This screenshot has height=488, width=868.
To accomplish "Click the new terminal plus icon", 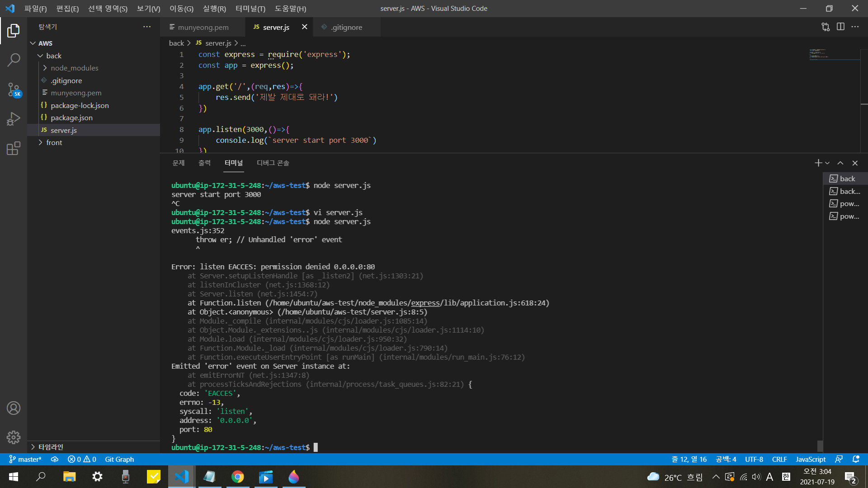I will (x=818, y=163).
